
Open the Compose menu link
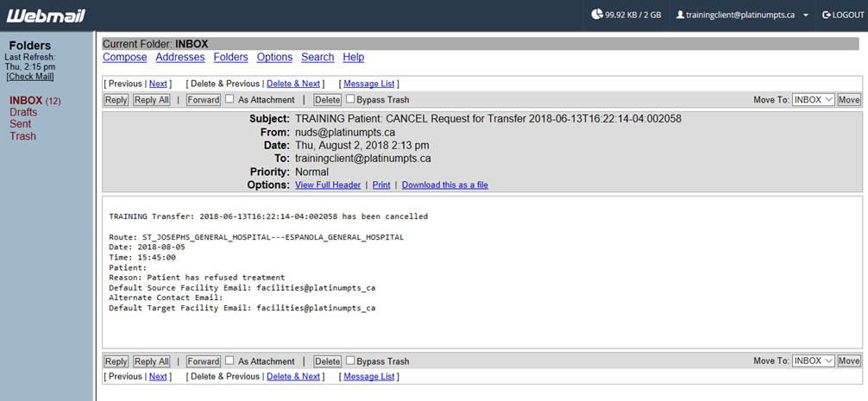tap(124, 57)
